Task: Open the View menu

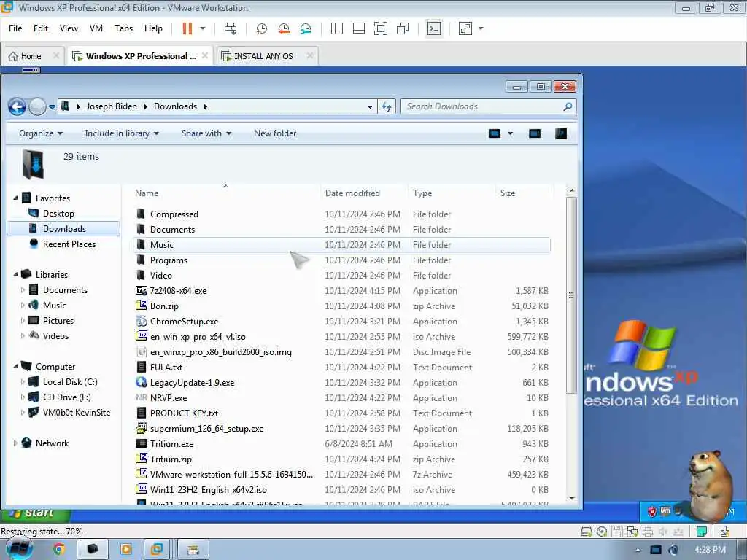Action: pos(69,28)
